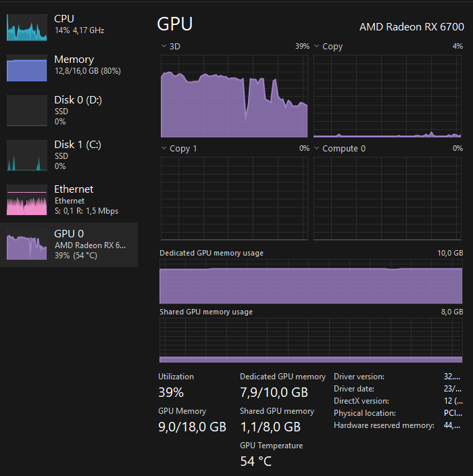This screenshot has width=473, height=476.
Task: Click the '12 (...' DirectX version value
Action: [x=453, y=401]
